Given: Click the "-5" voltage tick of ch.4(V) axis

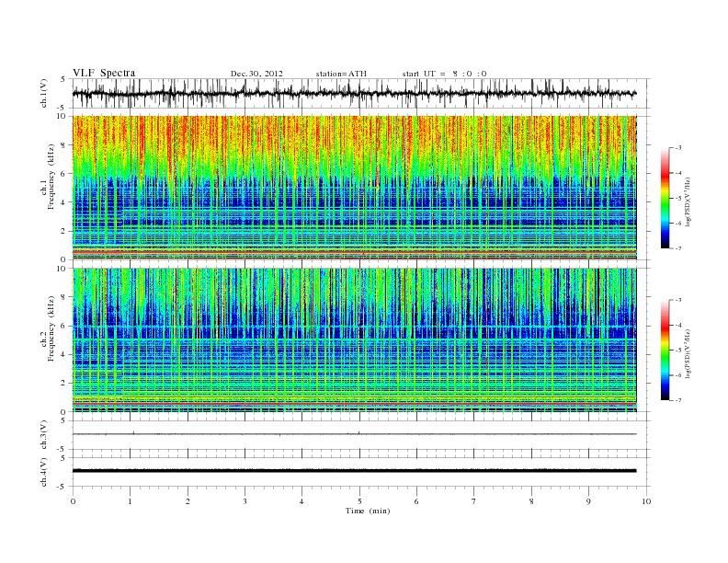Looking at the screenshot, I should [63, 487].
